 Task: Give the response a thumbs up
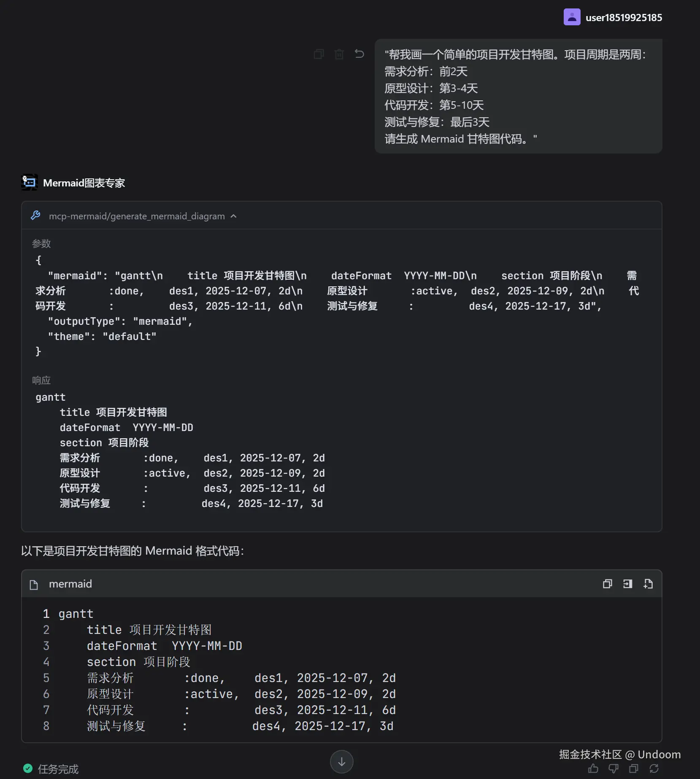[593, 768]
